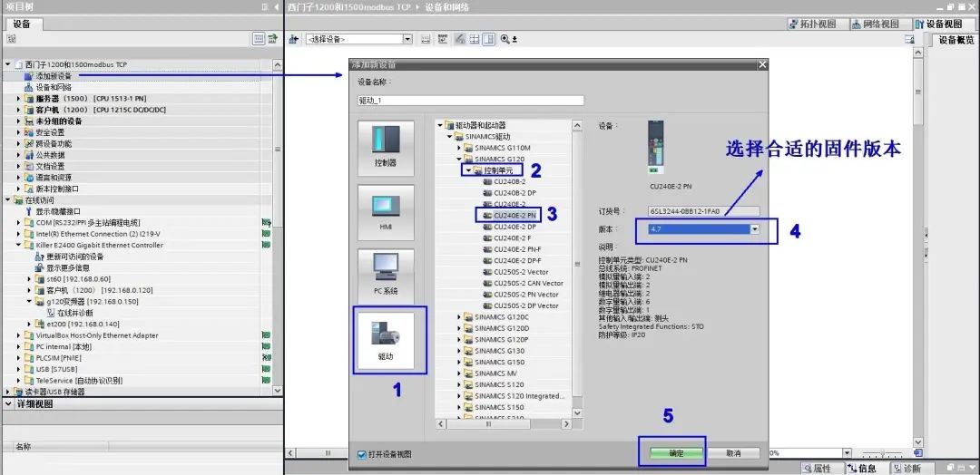Switch to 网络视图 tab

tap(875, 24)
